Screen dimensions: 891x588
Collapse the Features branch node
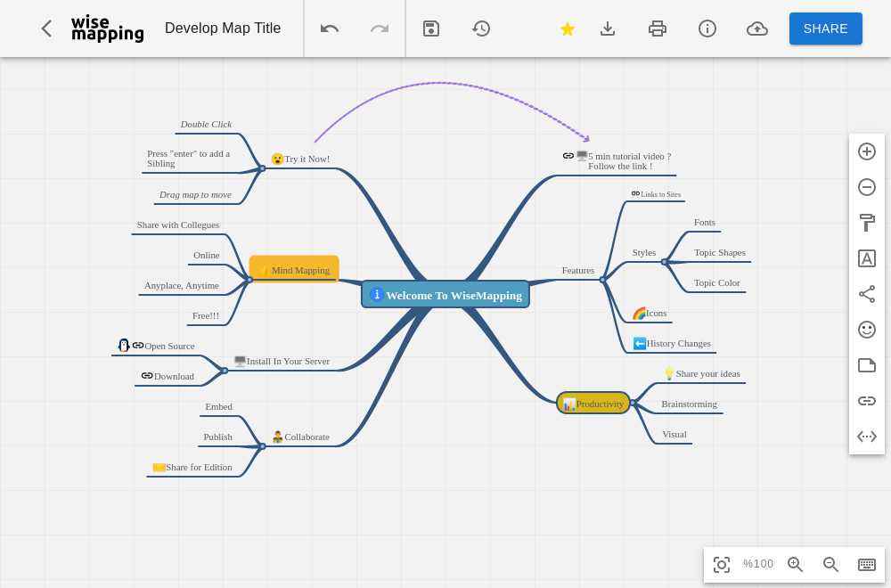coord(603,280)
